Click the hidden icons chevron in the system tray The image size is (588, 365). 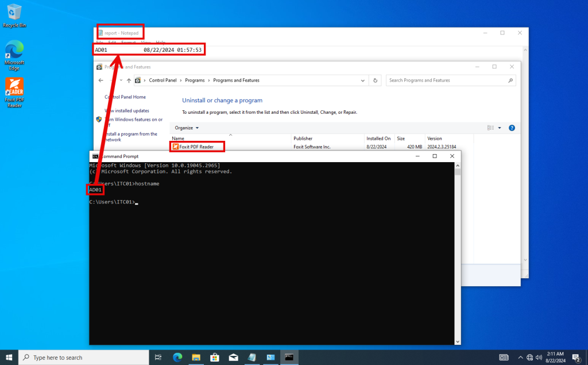click(x=520, y=357)
